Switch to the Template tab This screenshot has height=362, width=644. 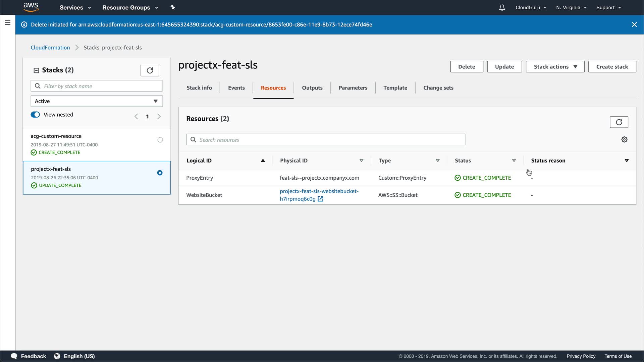(395, 88)
